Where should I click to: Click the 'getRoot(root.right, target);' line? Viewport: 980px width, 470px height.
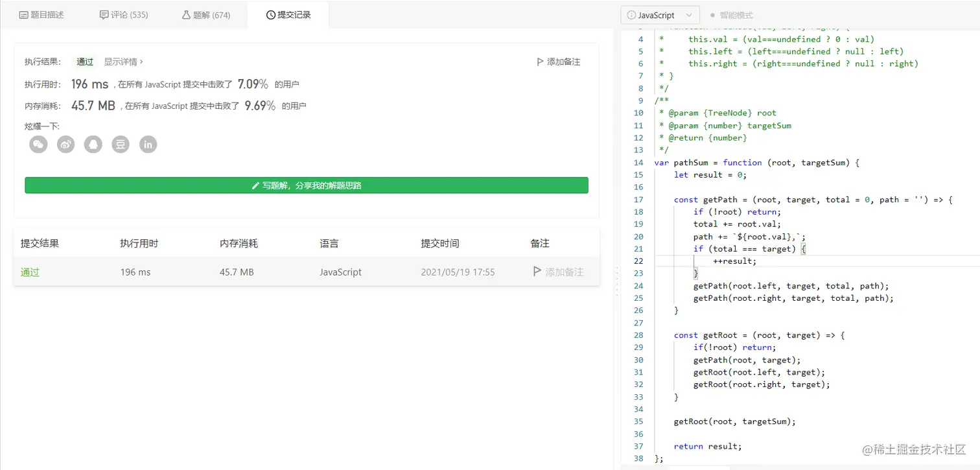click(762, 384)
